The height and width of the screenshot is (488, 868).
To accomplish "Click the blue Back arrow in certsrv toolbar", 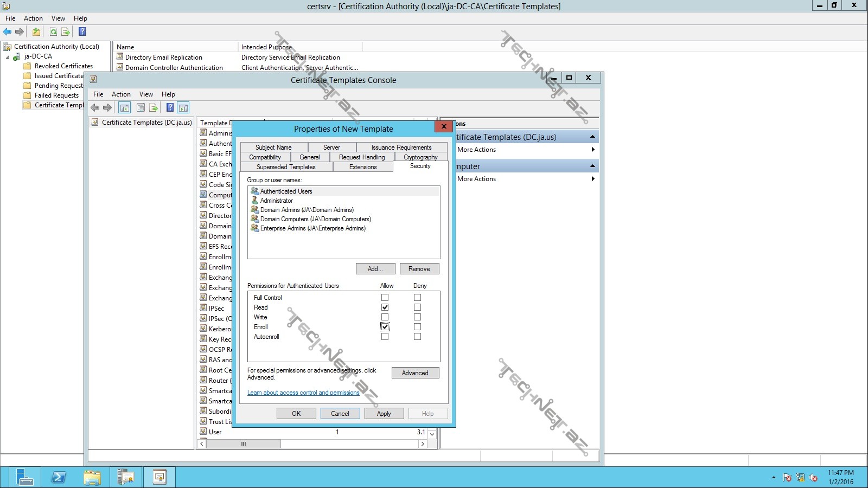I will coord(7,32).
